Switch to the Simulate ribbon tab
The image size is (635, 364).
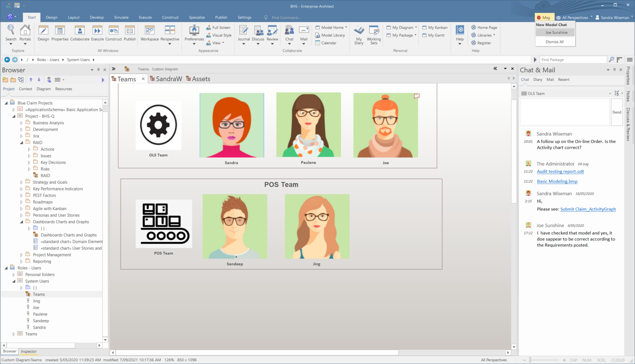pos(121,18)
